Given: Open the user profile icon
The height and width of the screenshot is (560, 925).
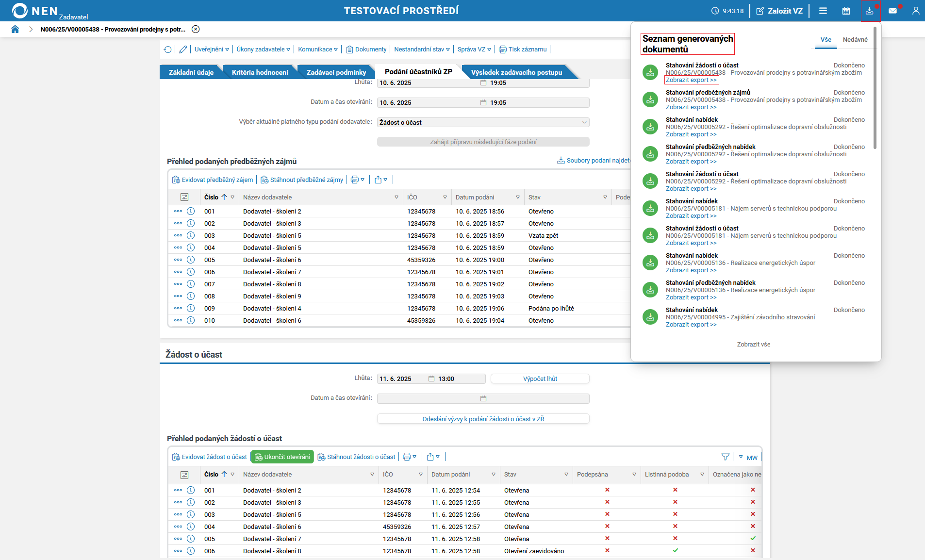Looking at the screenshot, I should pyautogui.click(x=915, y=11).
